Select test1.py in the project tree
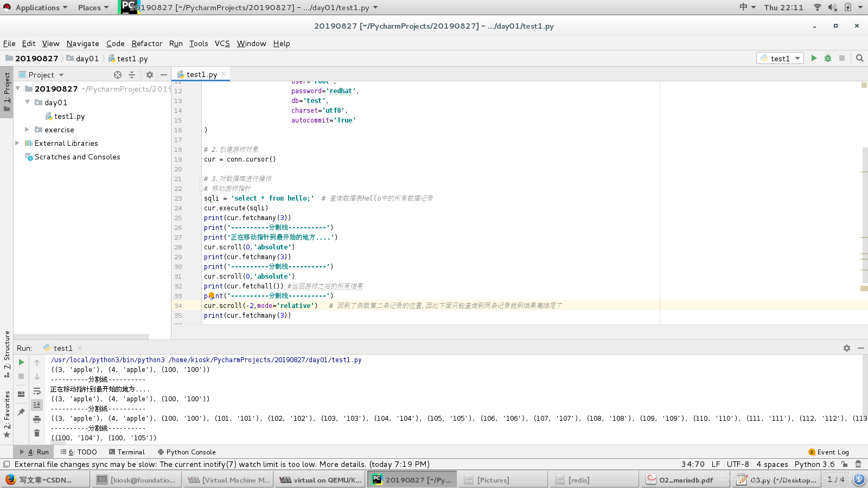868x488 pixels. 69,116
